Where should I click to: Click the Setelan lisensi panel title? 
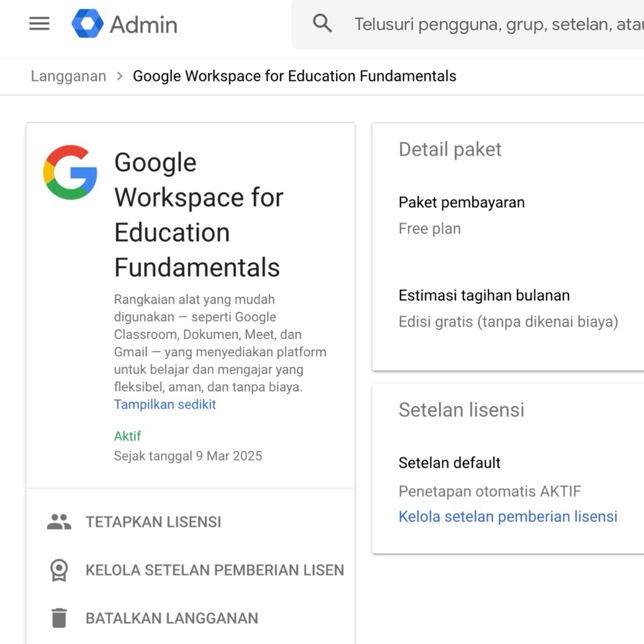[461, 410]
